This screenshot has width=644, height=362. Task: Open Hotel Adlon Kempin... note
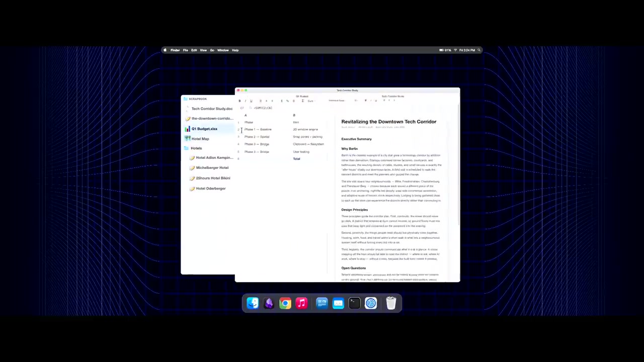211,158
